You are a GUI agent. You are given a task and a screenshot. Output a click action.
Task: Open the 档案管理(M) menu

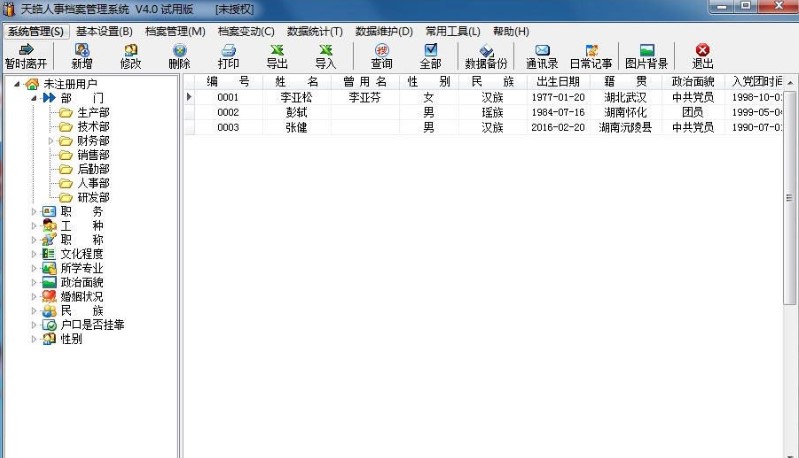click(175, 32)
